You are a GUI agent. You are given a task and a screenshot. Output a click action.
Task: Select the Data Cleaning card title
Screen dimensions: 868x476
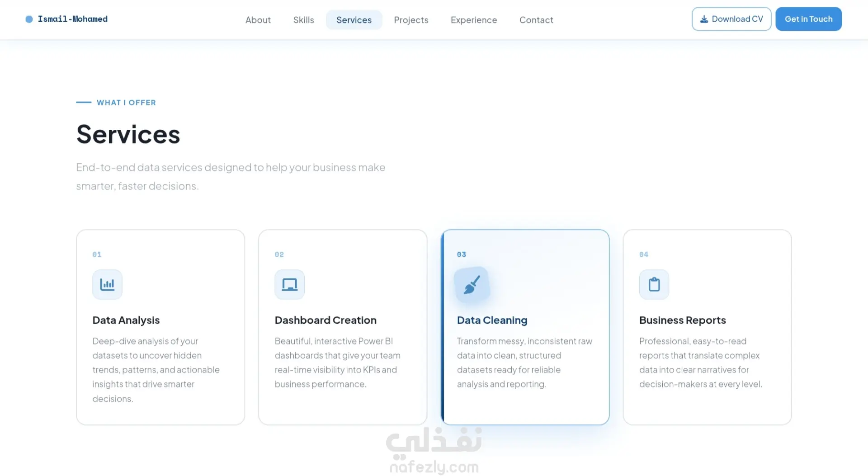click(x=492, y=320)
